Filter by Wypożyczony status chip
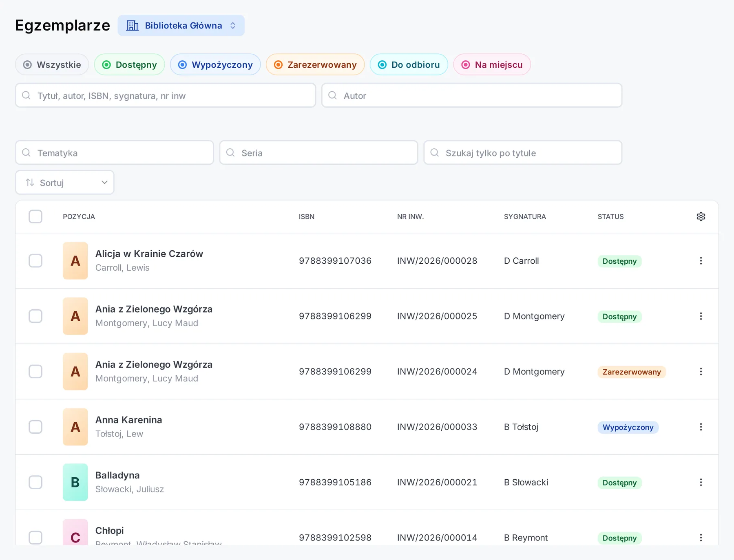734x560 pixels. tap(215, 64)
